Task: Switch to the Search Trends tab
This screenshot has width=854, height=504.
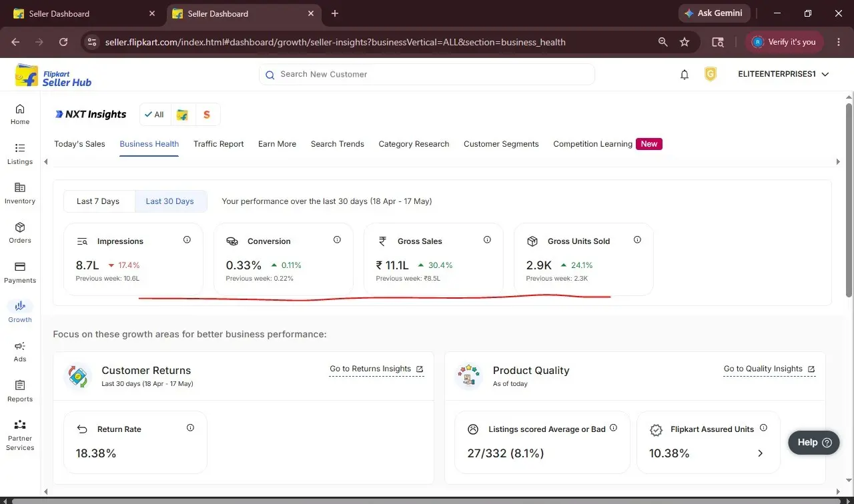Action: pos(338,144)
